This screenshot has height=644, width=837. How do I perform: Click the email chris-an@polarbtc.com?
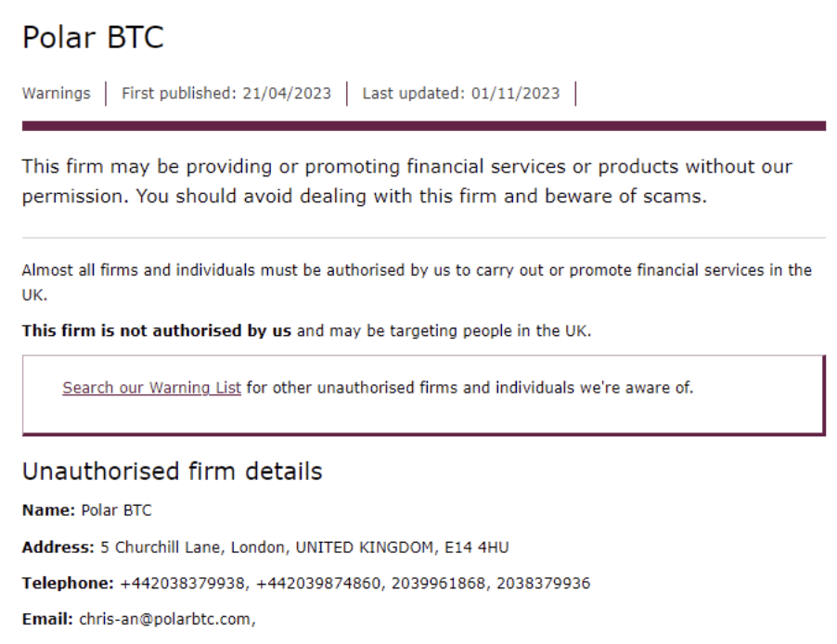click(165, 620)
